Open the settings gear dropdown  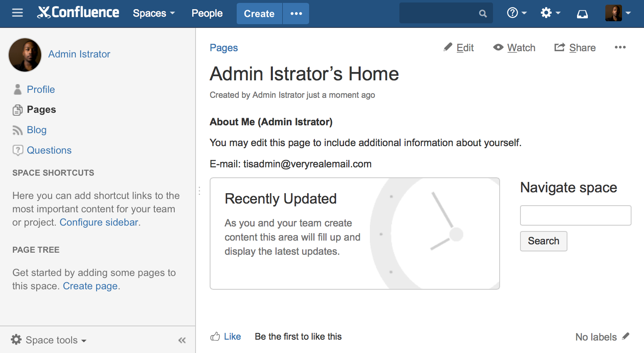pyautogui.click(x=550, y=13)
